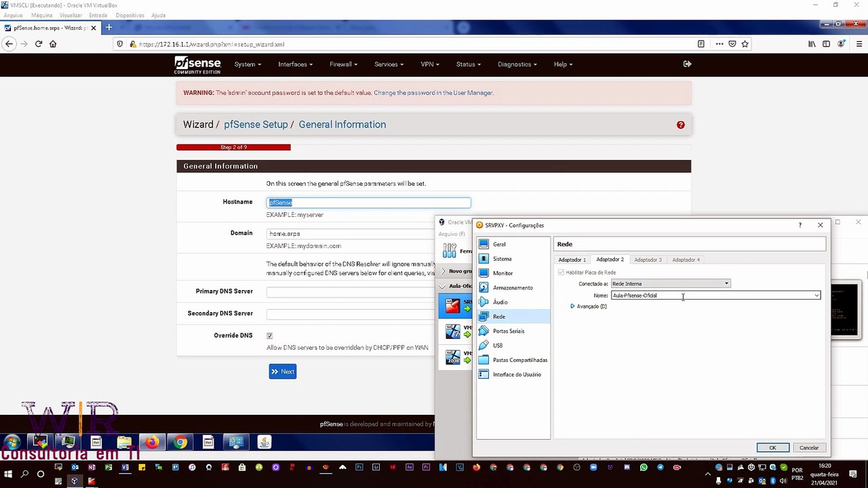Click Cancelar in Configurações dialog
The width and height of the screenshot is (868, 488).
click(x=809, y=447)
